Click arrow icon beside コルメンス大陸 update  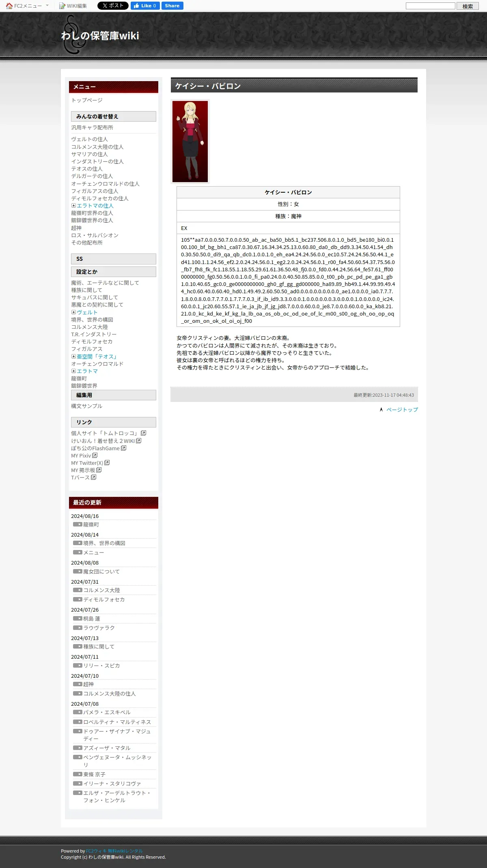point(78,590)
